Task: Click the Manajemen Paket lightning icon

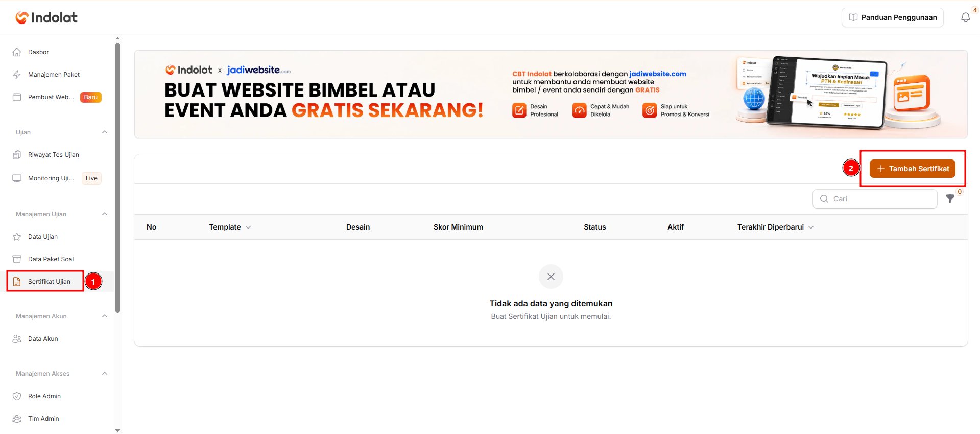Action: coord(17,75)
